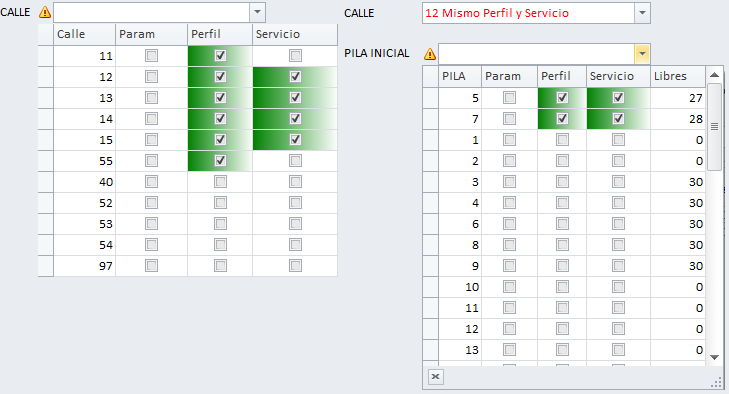Click the Servicio header in Calle table
This screenshot has height=394, width=729.
coord(295,34)
